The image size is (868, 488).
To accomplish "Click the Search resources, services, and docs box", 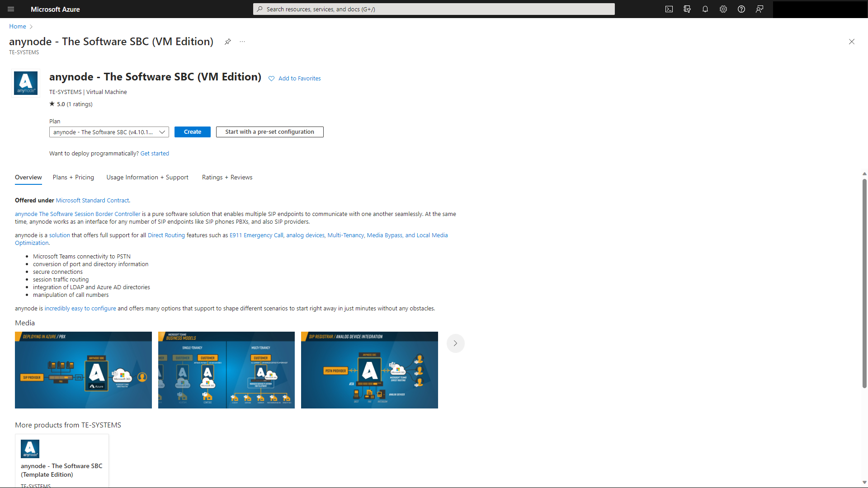I will (x=434, y=9).
